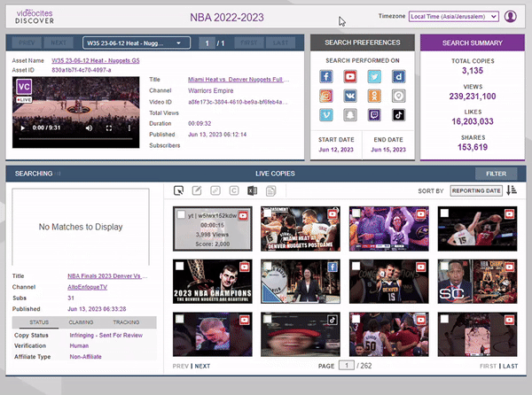Export live copies to Excel
Screen dimensions: 532x395
click(252, 190)
